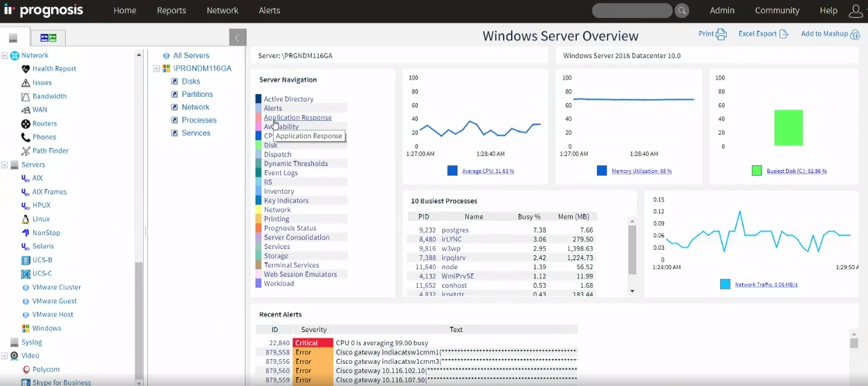This screenshot has width=868, height=386.
Task: Open Application Response navigation link
Action: click(297, 118)
